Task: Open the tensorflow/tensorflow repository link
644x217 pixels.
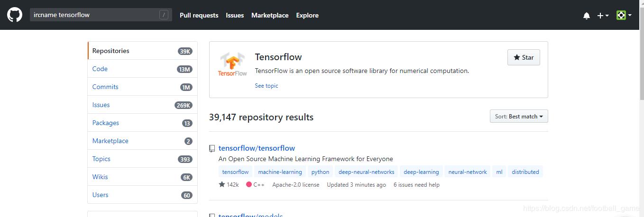Action: click(257, 148)
